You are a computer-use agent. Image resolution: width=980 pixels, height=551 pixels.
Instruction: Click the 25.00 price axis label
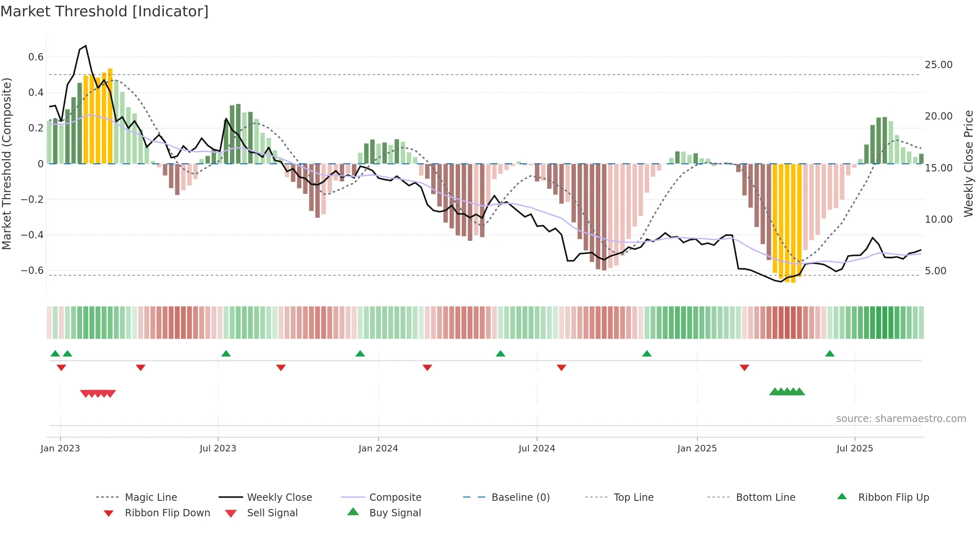939,65
